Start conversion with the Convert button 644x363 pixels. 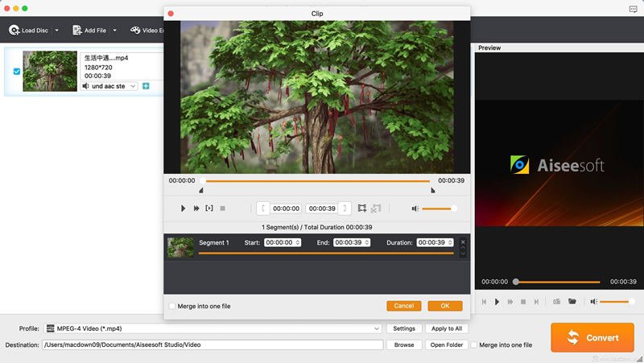pyautogui.click(x=592, y=337)
